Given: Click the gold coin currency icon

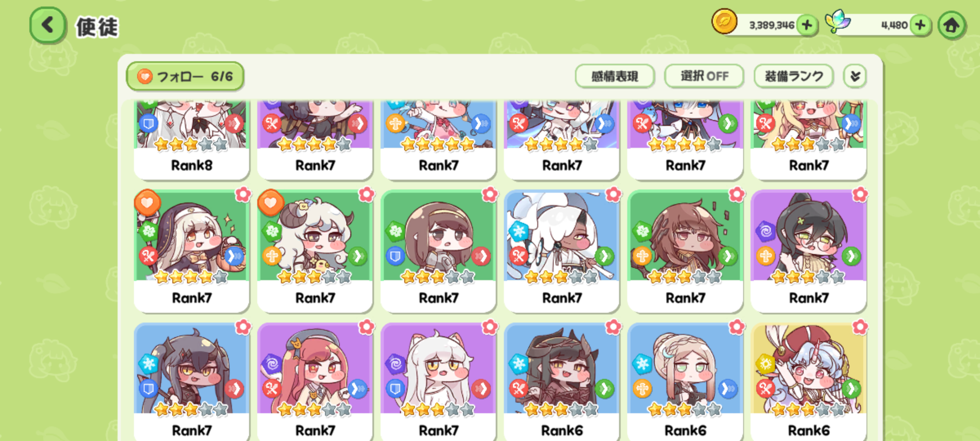Looking at the screenshot, I should (724, 22).
